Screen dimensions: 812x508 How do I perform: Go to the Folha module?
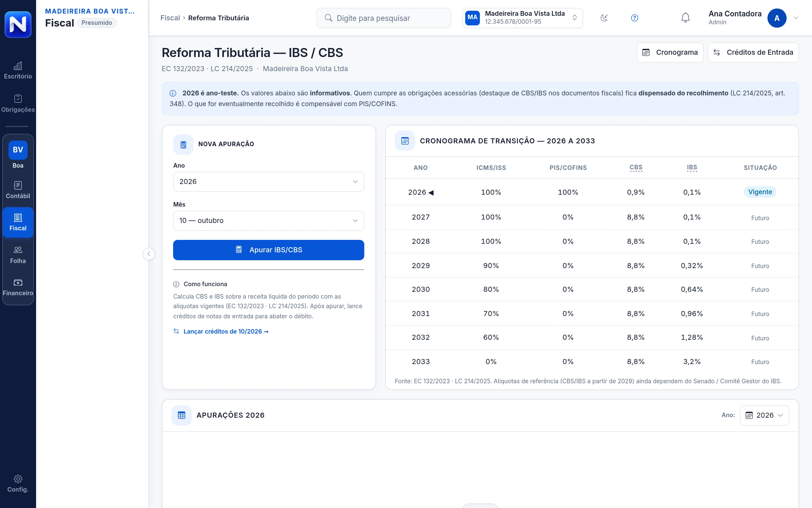(x=18, y=255)
